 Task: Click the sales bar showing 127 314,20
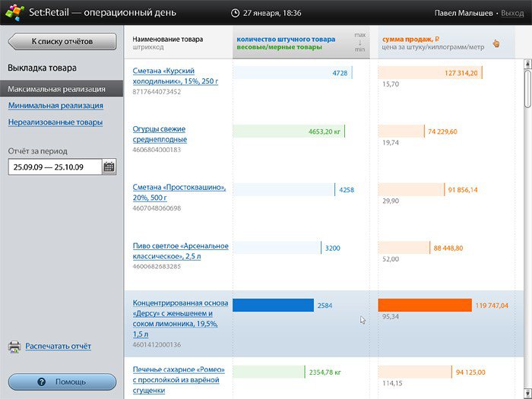(430, 73)
